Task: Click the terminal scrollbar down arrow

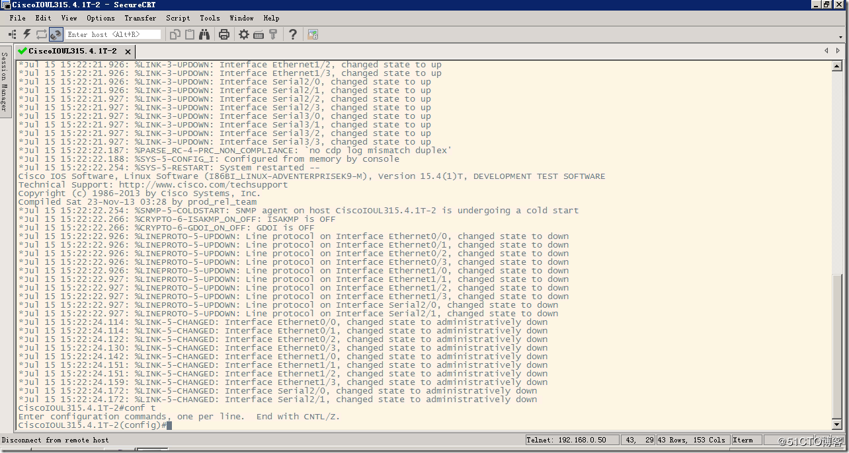Action: 838,426
